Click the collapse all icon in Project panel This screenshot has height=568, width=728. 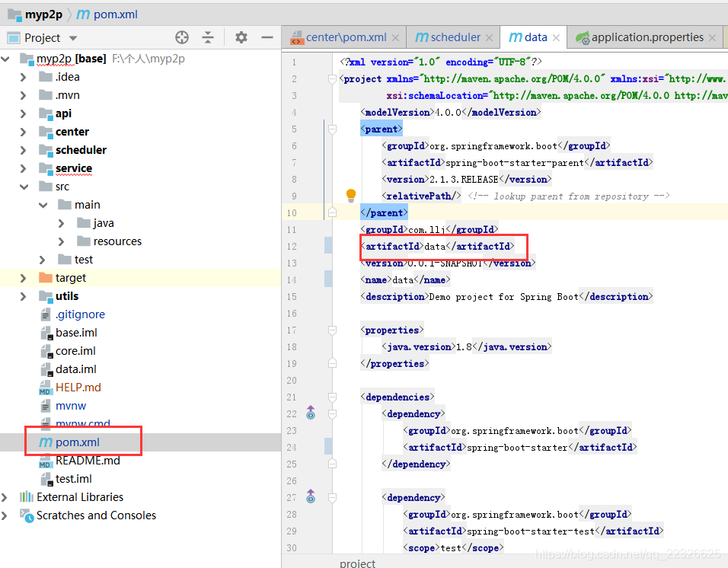[x=208, y=37]
